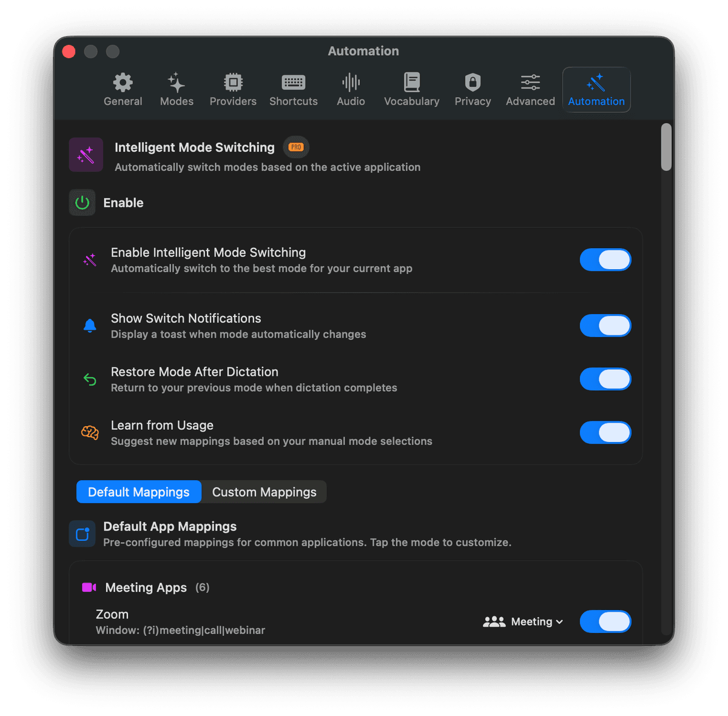The image size is (728, 716).
Task: Turn off Show Switch Notifications
Action: [605, 326]
